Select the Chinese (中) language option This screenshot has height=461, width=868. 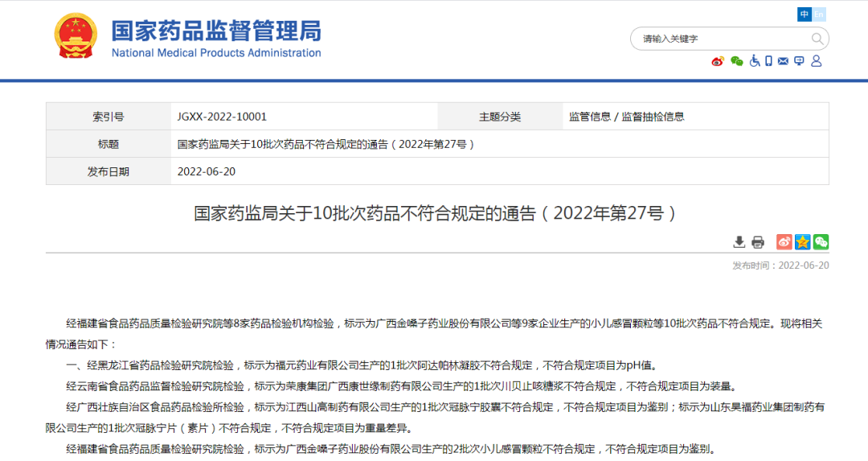pyautogui.click(x=805, y=14)
